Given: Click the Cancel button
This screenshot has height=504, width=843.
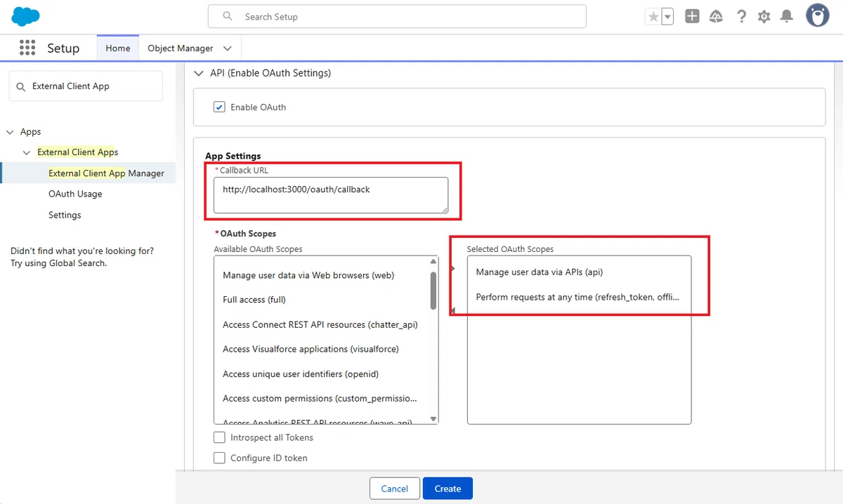Looking at the screenshot, I should [395, 489].
